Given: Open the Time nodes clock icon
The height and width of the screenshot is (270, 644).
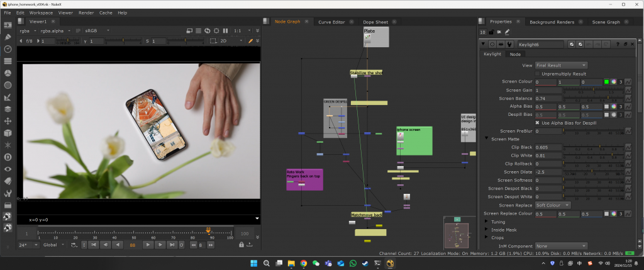Looking at the screenshot, I should click(x=8, y=48).
